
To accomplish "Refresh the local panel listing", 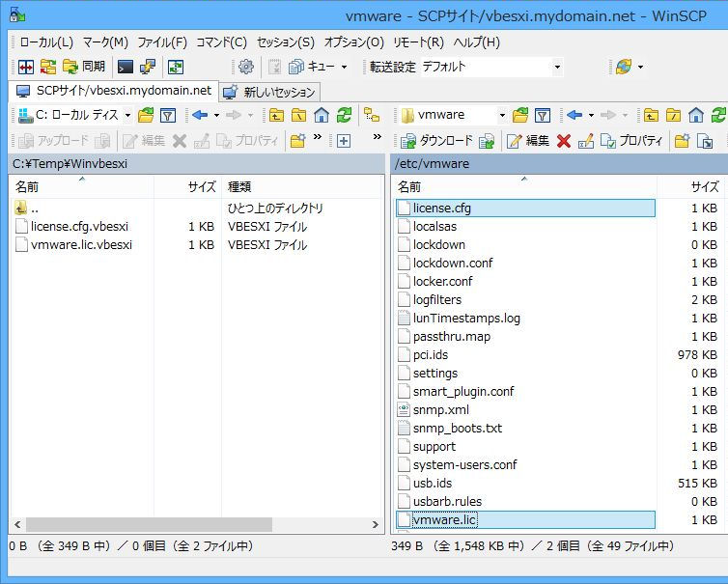I will (x=344, y=115).
